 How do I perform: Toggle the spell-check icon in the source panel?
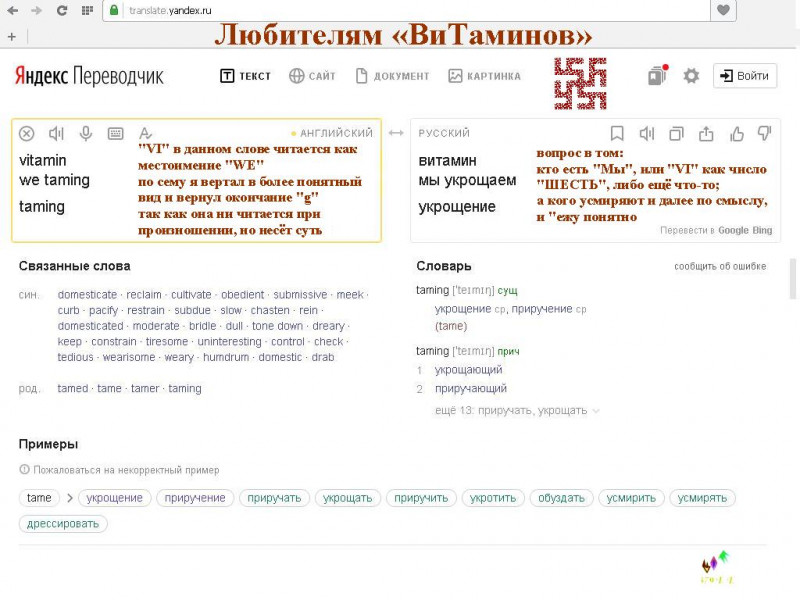[x=145, y=133]
